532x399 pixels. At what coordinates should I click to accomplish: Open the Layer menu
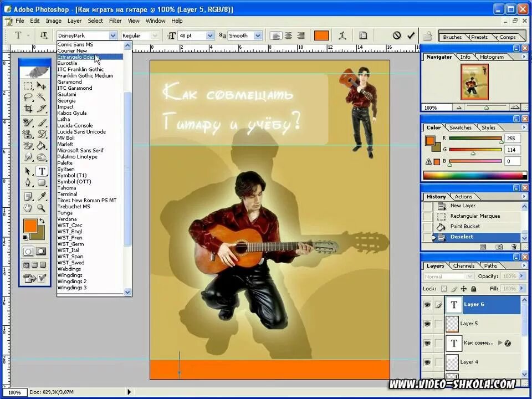[74, 21]
